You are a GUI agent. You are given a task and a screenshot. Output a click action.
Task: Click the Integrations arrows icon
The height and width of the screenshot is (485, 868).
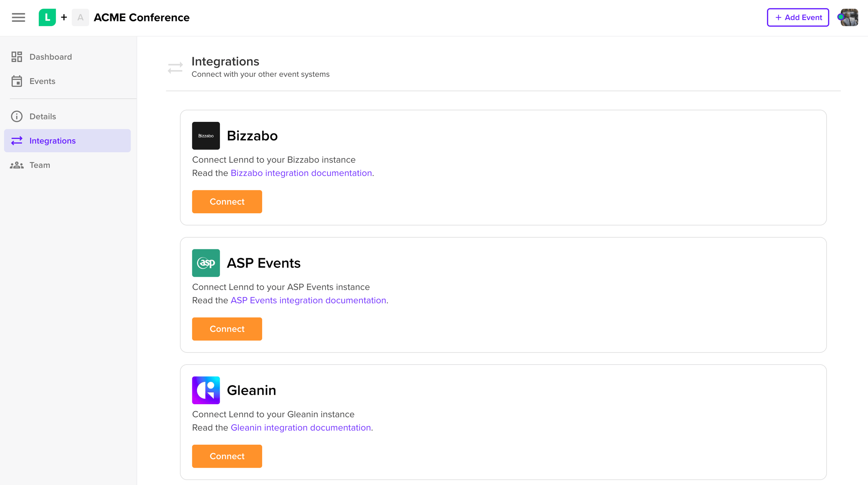click(17, 141)
